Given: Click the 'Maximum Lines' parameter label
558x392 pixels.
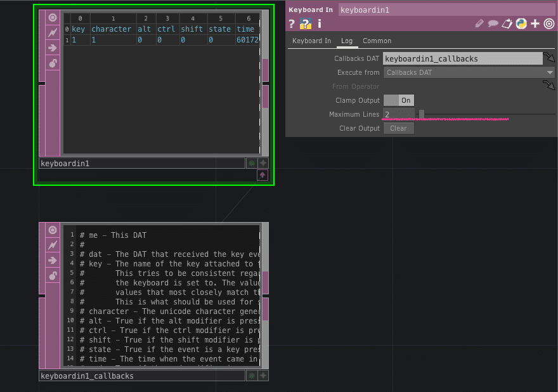Looking at the screenshot, I should [x=354, y=114].
